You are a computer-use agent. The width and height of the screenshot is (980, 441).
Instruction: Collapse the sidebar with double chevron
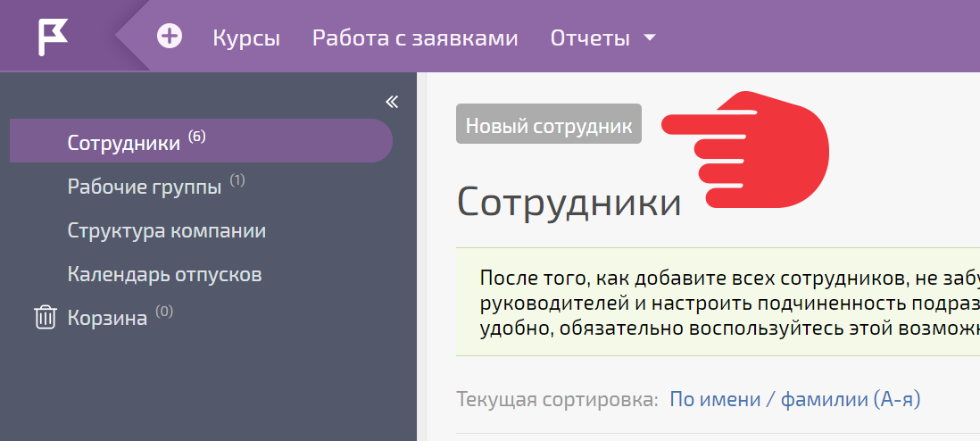(x=392, y=102)
